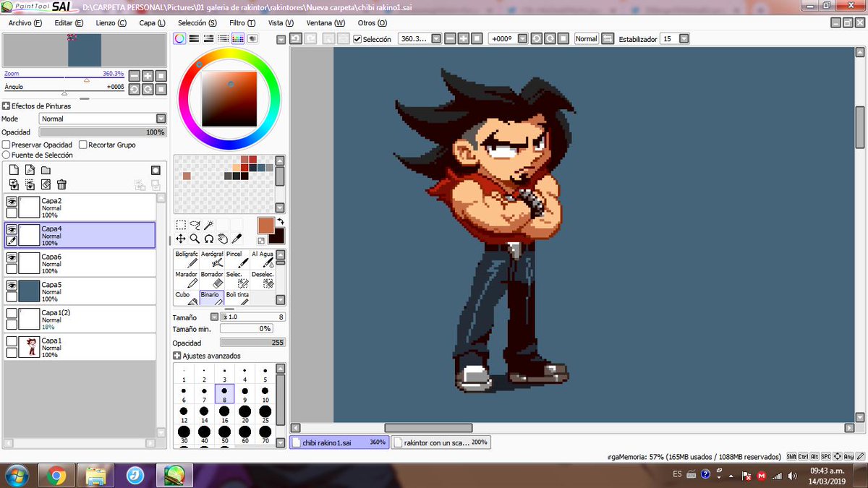Image resolution: width=868 pixels, height=488 pixels.
Task: Create a new layer in layer panel
Action: (x=13, y=170)
